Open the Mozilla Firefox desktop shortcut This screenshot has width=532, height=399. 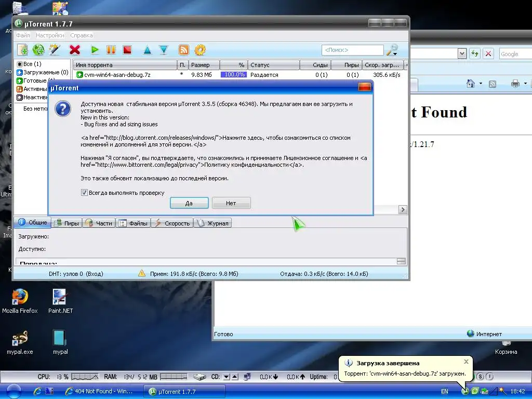pyautogui.click(x=20, y=301)
